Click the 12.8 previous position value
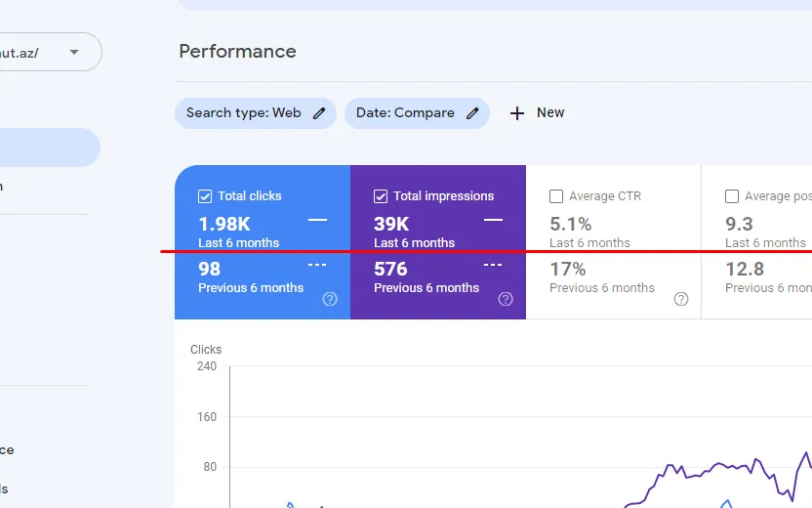 pos(745,269)
